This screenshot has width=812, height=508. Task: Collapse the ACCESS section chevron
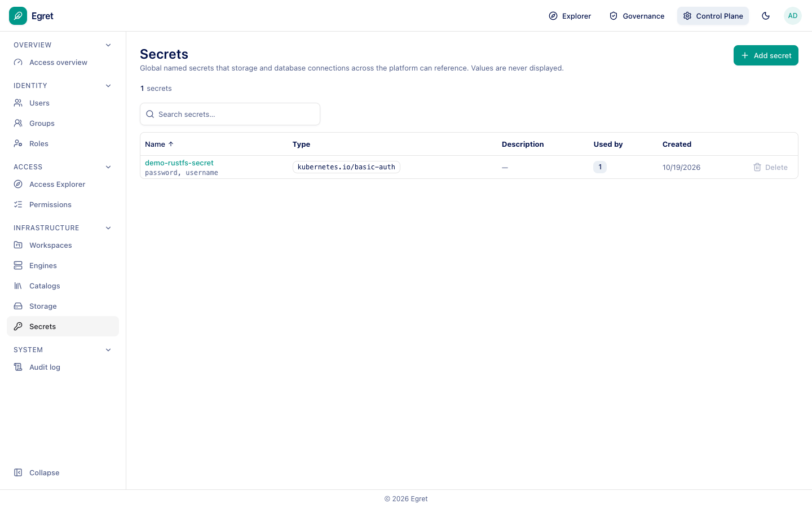(x=108, y=167)
